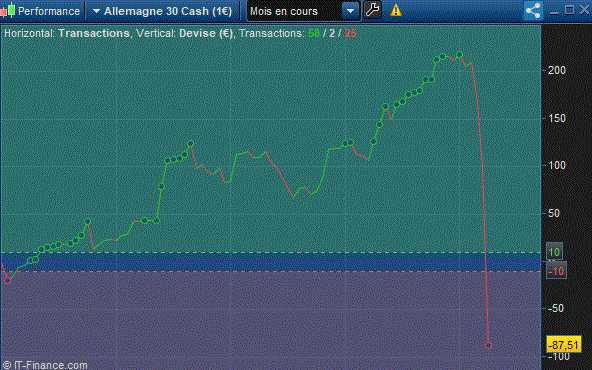This screenshot has height=370, width=592.
Task: Select the Performance title label
Action: tap(49, 11)
